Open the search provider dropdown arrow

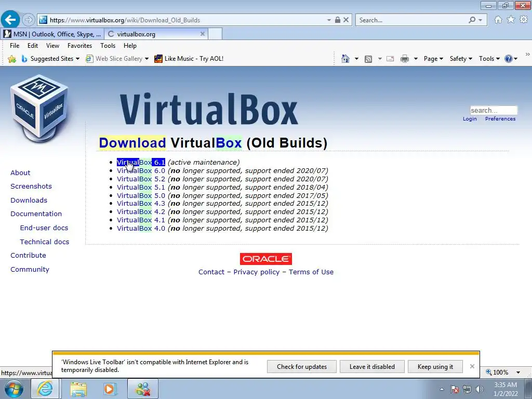(480, 20)
